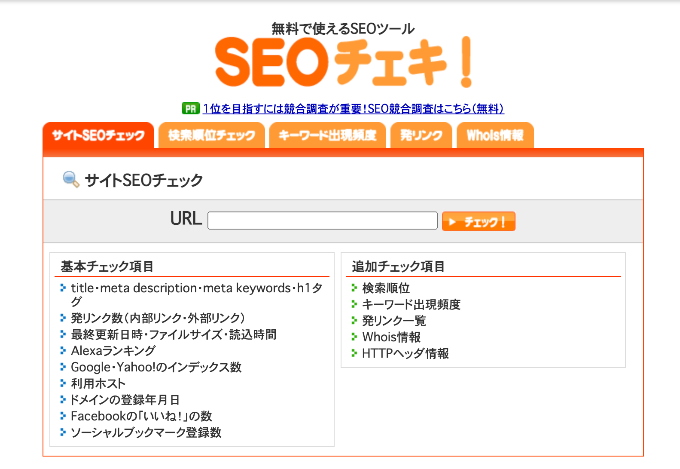The image size is (680, 469).
Task: Click the SEOチェキ! logo
Action: 343,62
